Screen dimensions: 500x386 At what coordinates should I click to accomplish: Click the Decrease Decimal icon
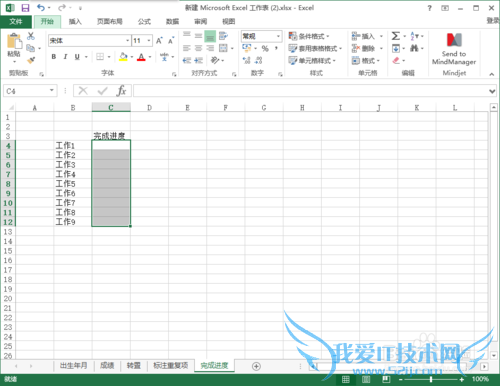coord(258,61)
